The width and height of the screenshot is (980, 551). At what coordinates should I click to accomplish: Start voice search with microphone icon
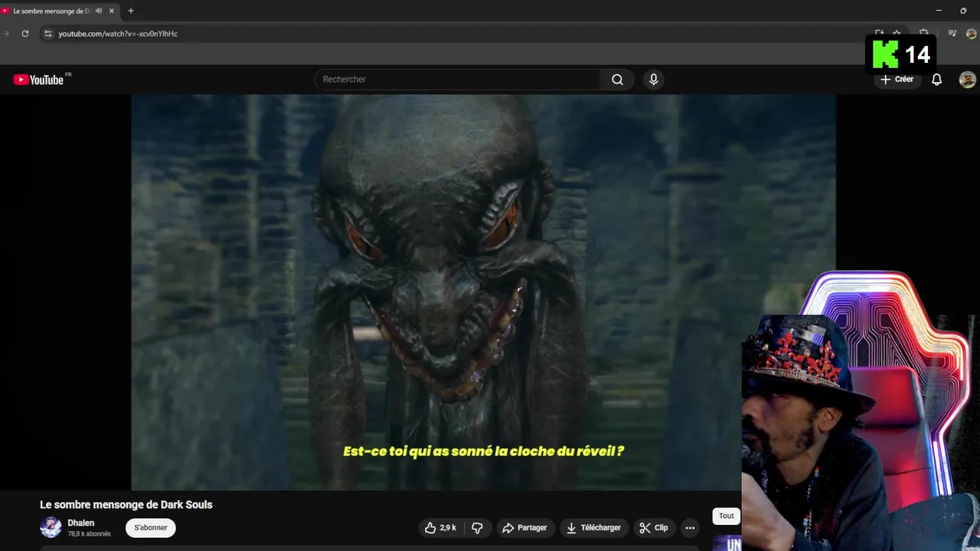[x=653, y=80]
